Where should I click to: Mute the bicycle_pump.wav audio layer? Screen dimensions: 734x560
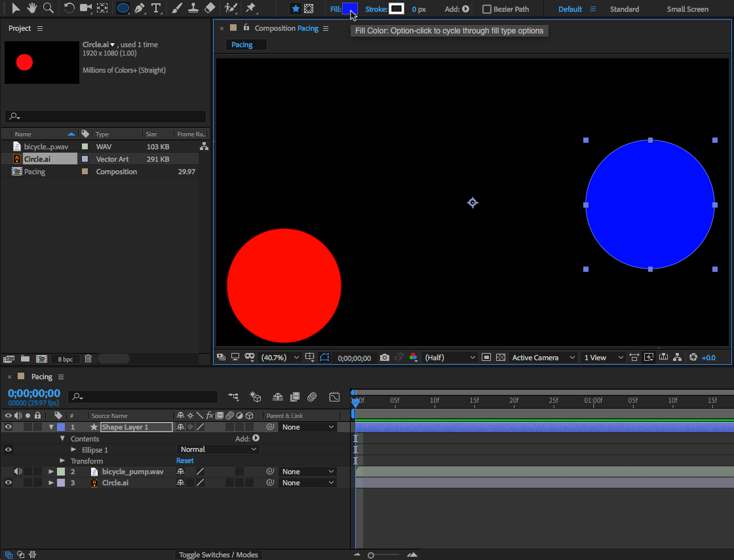(x=18, y=472)
